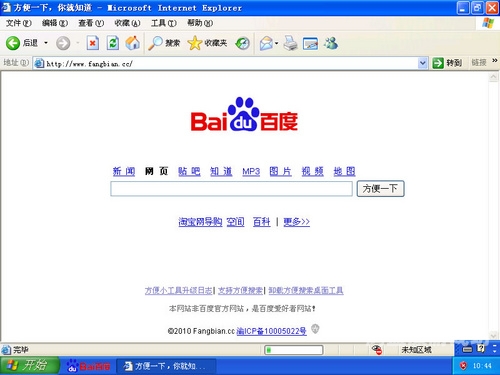Click the 淘宝网导购 link

[200, 222]
